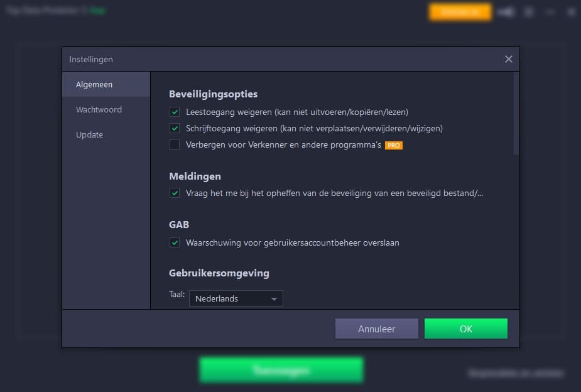The width and height of the screenshot is (581, 392).
Task: Toggle Vraag het me bij opheffen checkbox
Action: 175,193
